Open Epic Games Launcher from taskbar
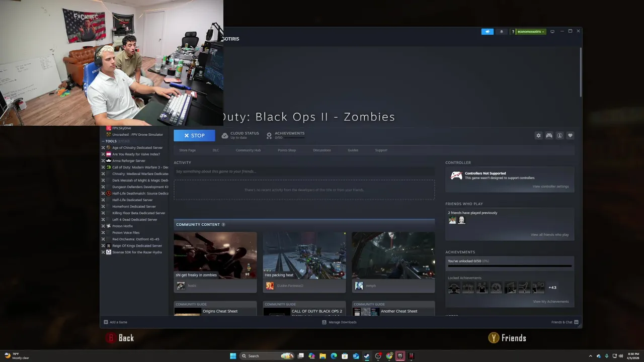This screenshot has width=644, height=362. coord(400,356)
